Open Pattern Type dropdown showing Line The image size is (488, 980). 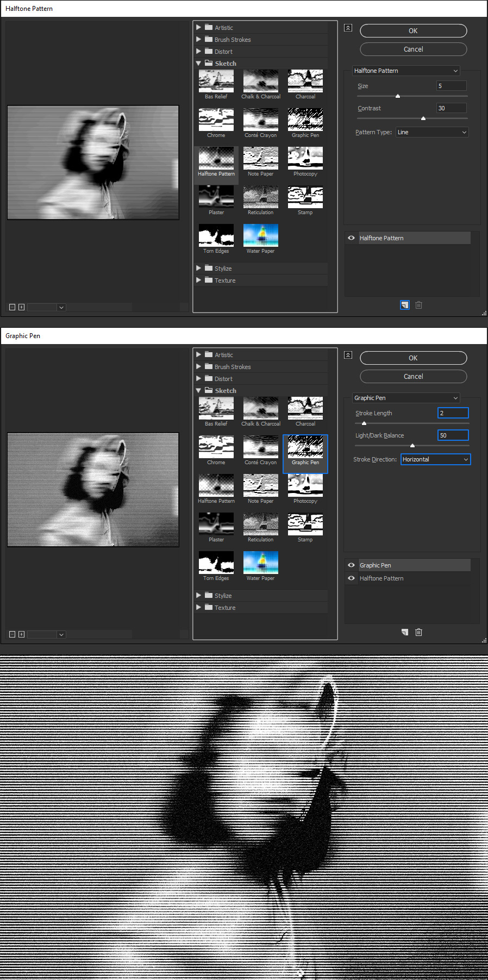432,132
